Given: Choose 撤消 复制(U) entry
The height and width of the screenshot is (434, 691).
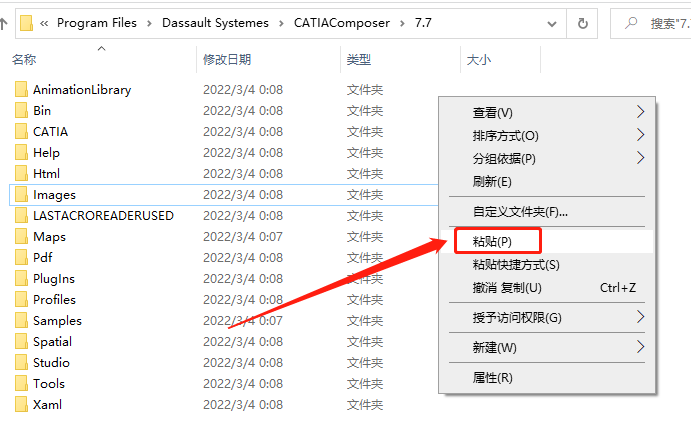Looking at the screenshot, I should click(546, 288).
